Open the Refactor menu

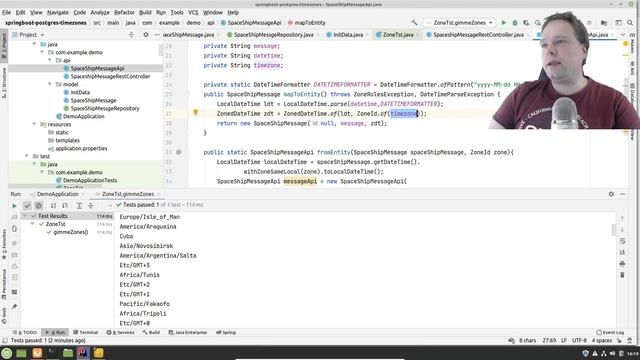coord(124,13)
